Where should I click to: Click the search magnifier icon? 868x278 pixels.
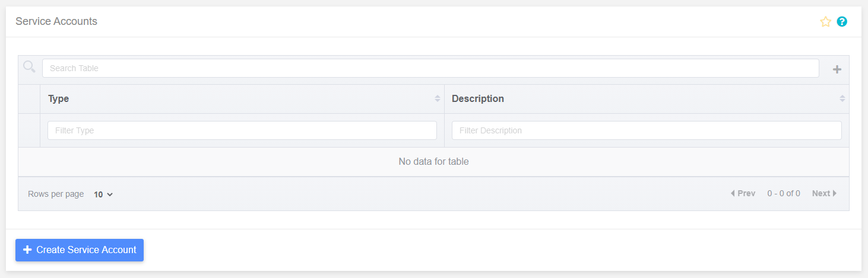[x=29, y=67]
